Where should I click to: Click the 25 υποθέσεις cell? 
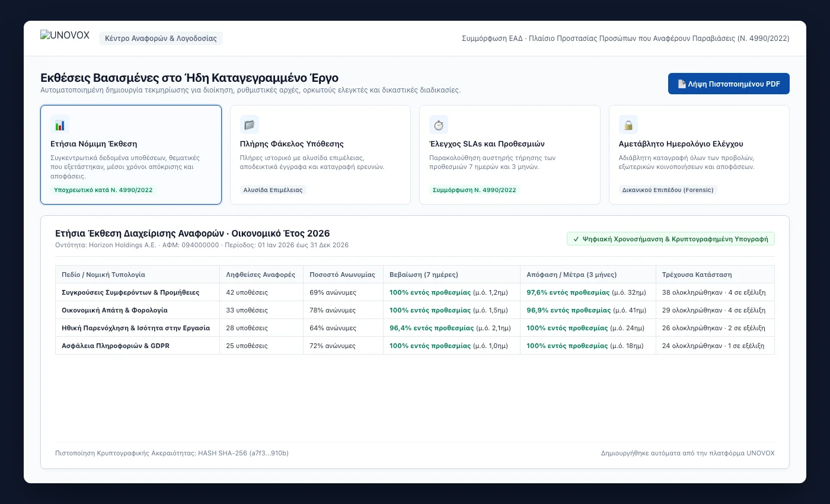261,346
